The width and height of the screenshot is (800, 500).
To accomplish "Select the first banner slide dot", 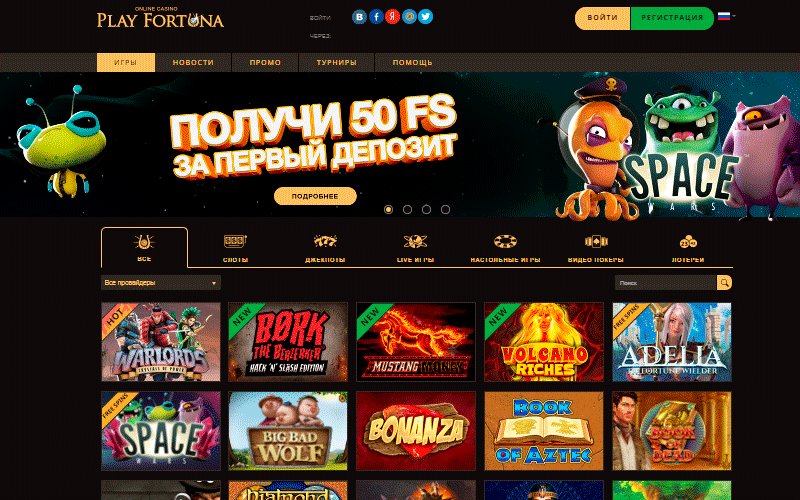I will pyautogui.click(x=388, y=209).
